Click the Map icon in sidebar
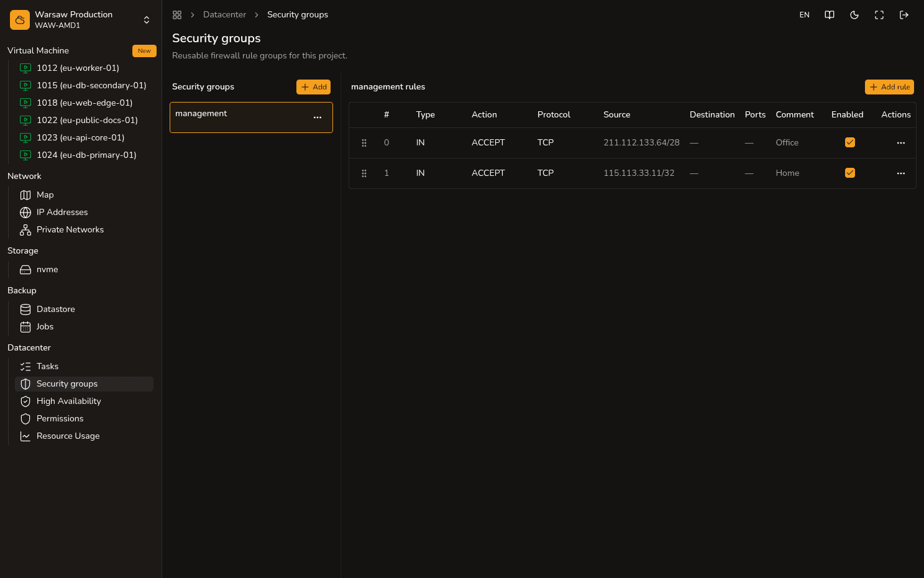Image resolution: width=924 pixels, height=578 pixels. 25,195
